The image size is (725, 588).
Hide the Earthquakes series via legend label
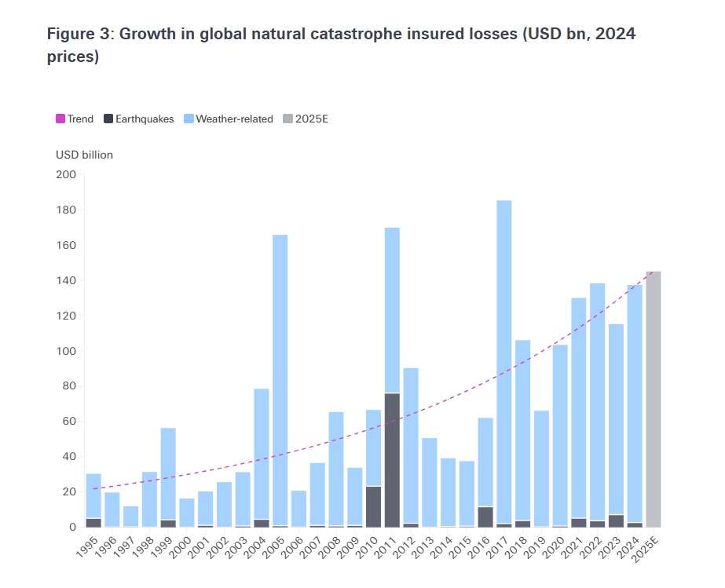pyautogui.click(x=145, y=119)
